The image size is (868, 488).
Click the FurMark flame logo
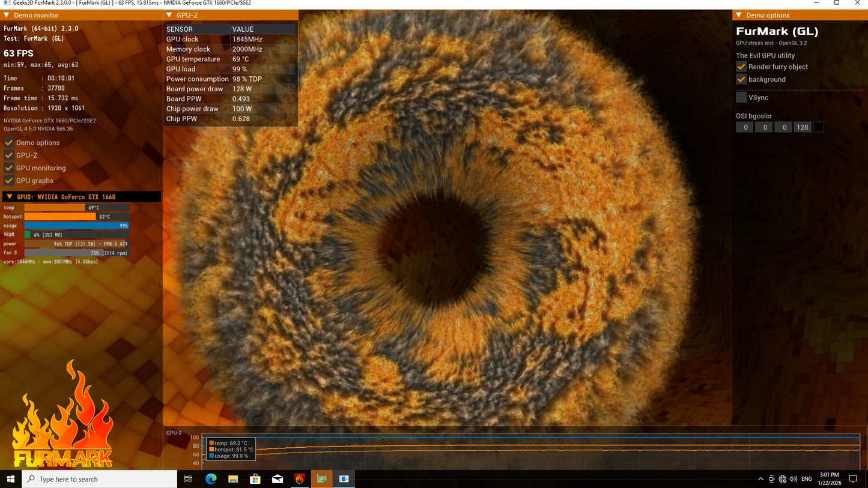62,414
